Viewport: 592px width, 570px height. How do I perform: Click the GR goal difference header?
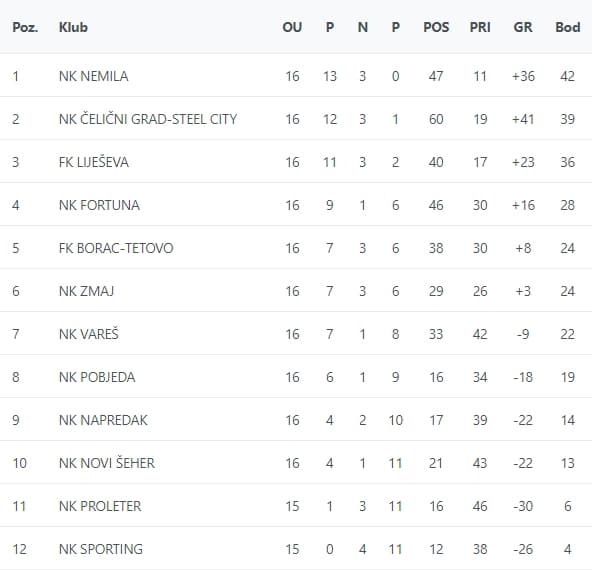click(x=523, y=27)
